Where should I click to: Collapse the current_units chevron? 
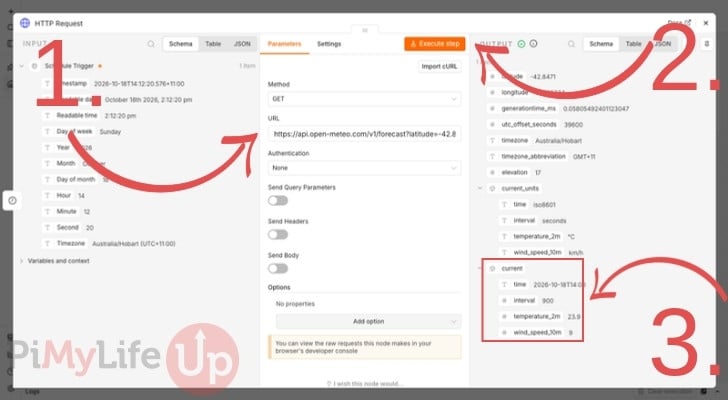tap(480, 188)
